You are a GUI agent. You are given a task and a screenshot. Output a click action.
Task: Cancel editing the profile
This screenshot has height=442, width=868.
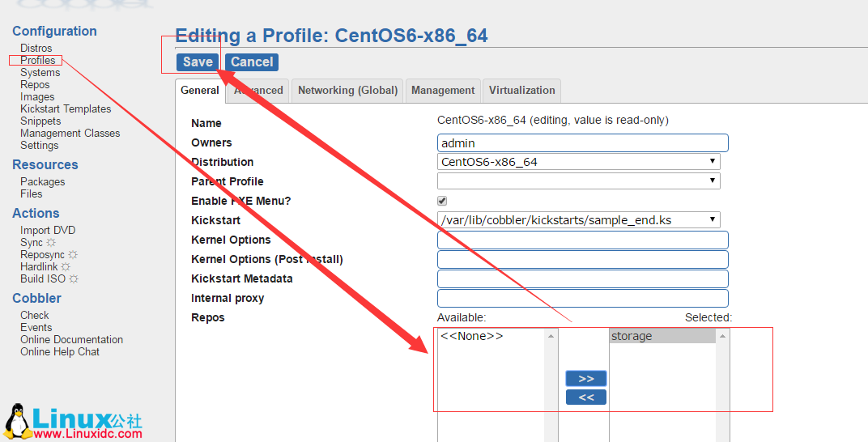click(252, 62)
